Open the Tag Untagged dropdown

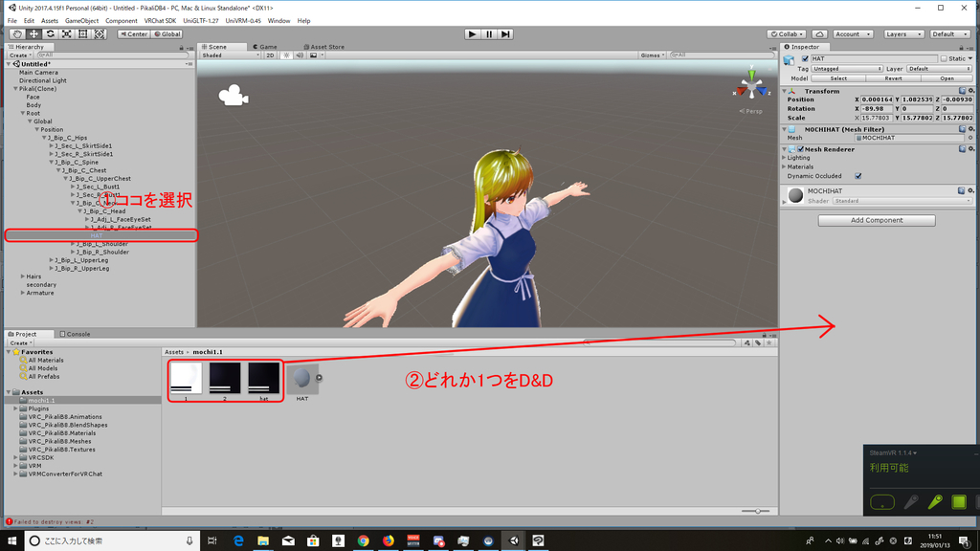847,69
